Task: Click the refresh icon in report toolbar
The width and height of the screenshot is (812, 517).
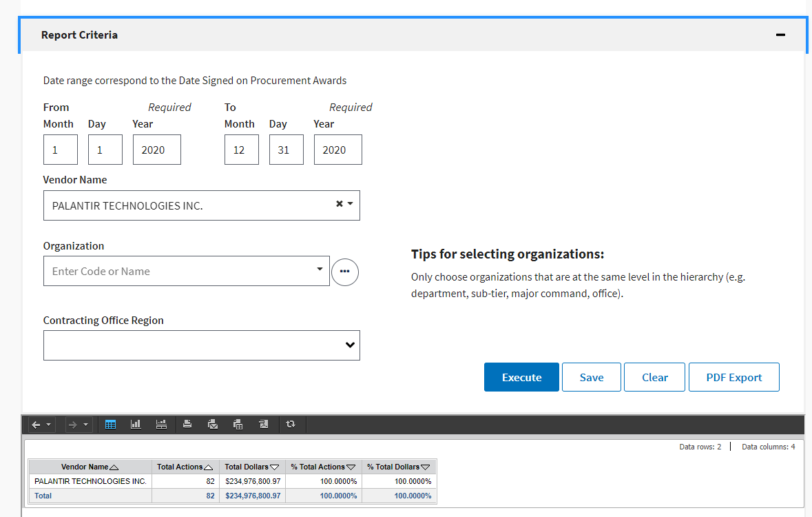Action: 290,425
